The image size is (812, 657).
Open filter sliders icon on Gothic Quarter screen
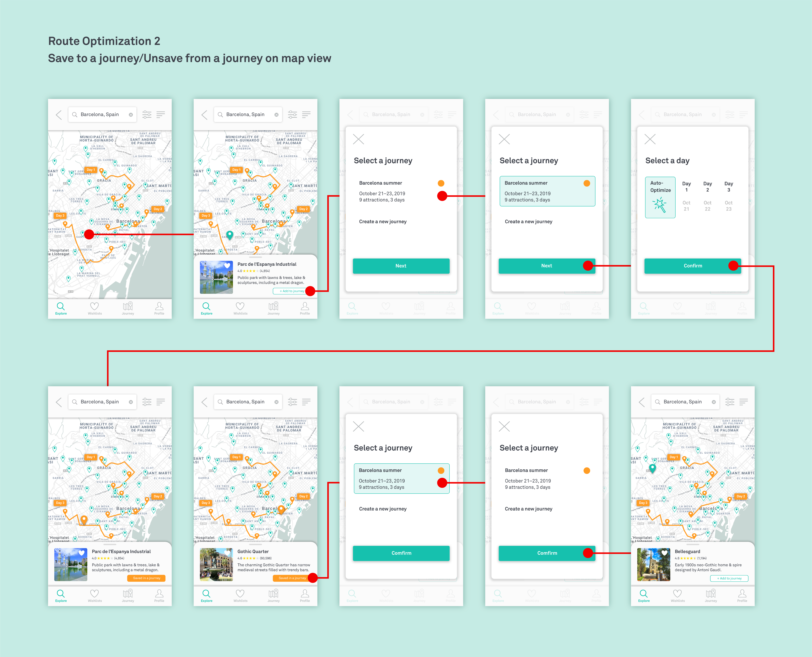292,402
